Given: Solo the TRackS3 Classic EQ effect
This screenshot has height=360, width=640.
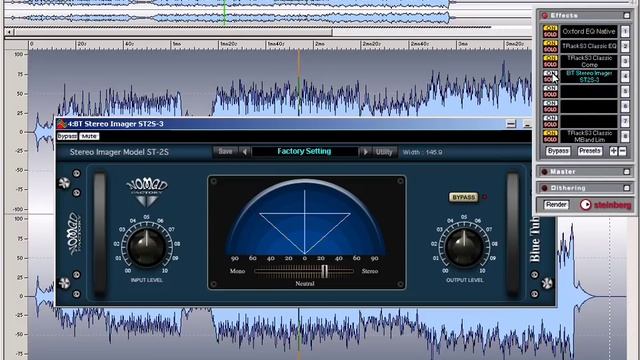Looking at the screenshot, I should (550, 49).
